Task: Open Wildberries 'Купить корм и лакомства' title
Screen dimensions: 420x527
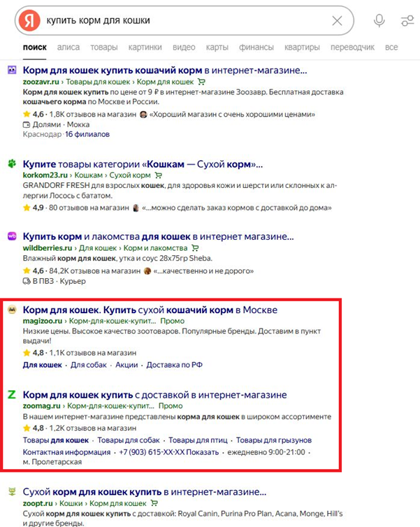Action: pyautogui.click(x=158, y=237)
